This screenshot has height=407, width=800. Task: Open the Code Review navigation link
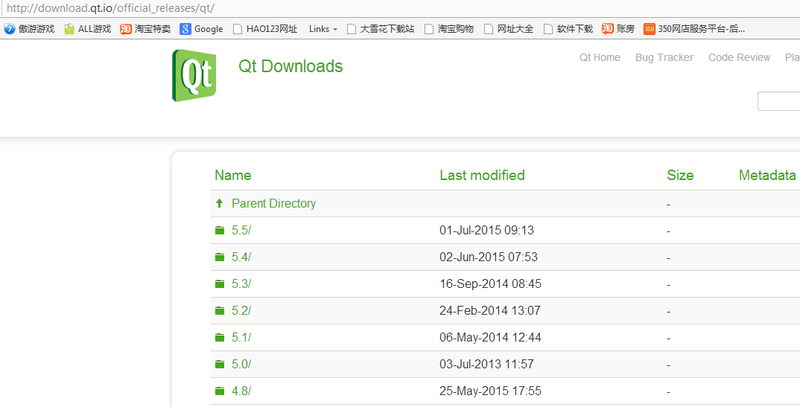(739, 58)
